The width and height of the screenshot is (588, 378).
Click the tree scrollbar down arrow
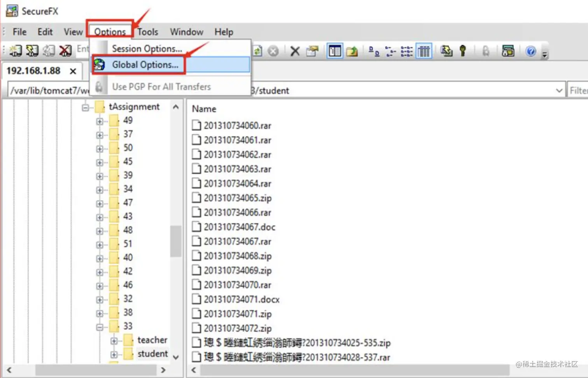point(176,357)
